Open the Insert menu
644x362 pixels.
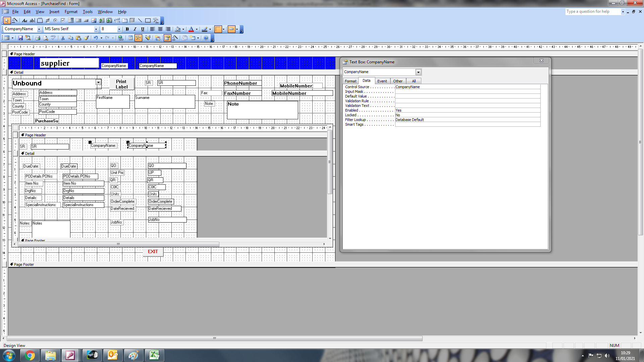click(x=54, y=12)
